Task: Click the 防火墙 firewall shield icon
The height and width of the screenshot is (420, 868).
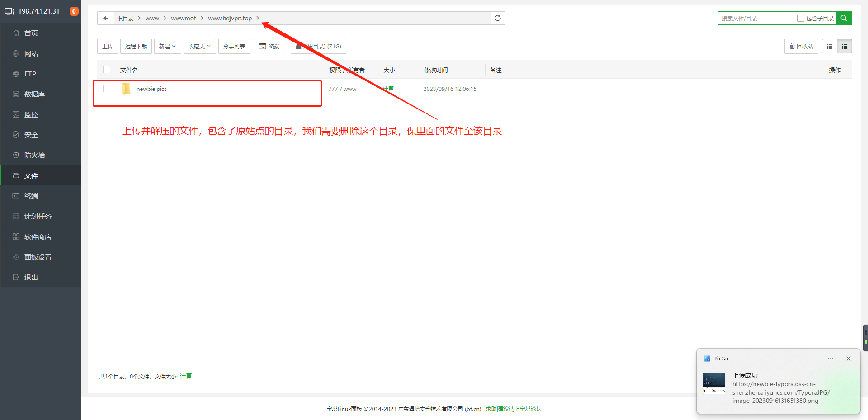Action: point(16,155)
